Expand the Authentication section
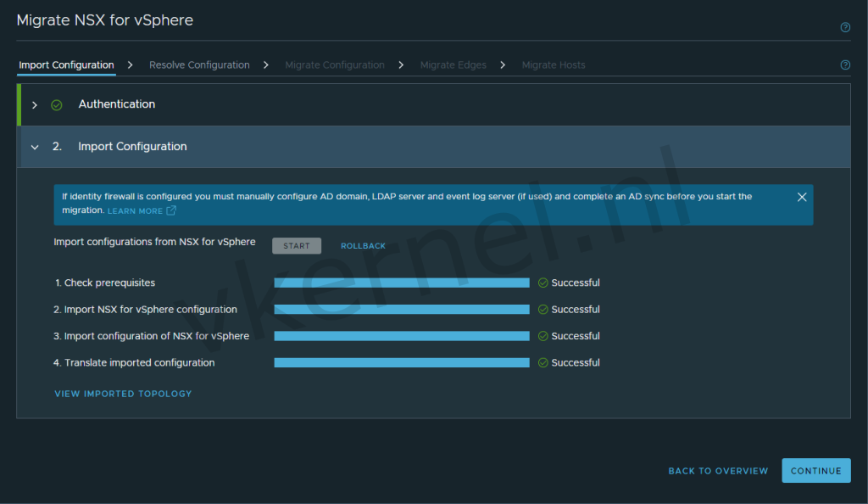868x504 pixels. (x=34, y=104)
